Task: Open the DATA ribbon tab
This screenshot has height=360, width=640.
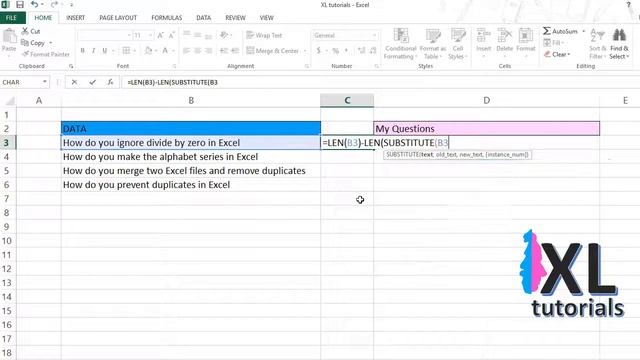Action: click(x=203, y=18)
